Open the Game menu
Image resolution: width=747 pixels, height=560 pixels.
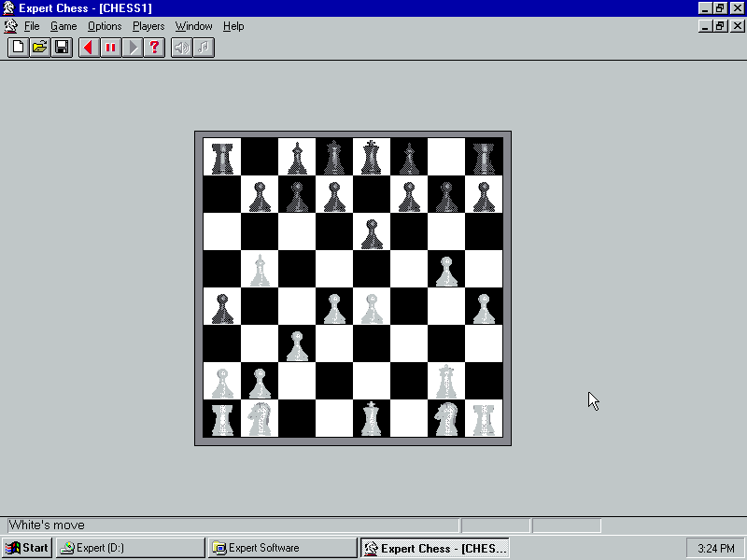coord(63,26)
